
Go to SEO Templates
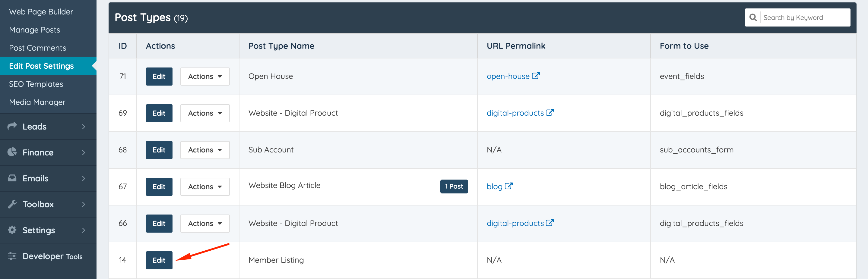36,84
